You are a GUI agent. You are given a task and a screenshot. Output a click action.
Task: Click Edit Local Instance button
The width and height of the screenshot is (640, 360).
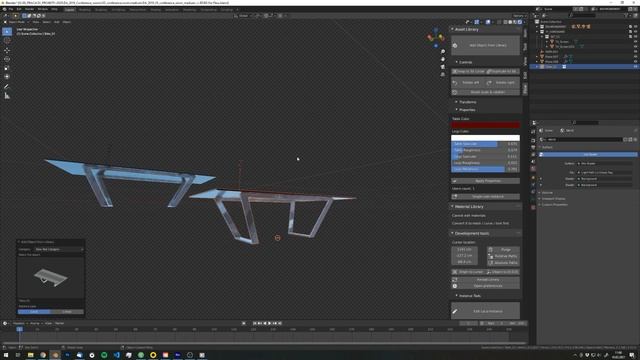(x=485, y=311)
